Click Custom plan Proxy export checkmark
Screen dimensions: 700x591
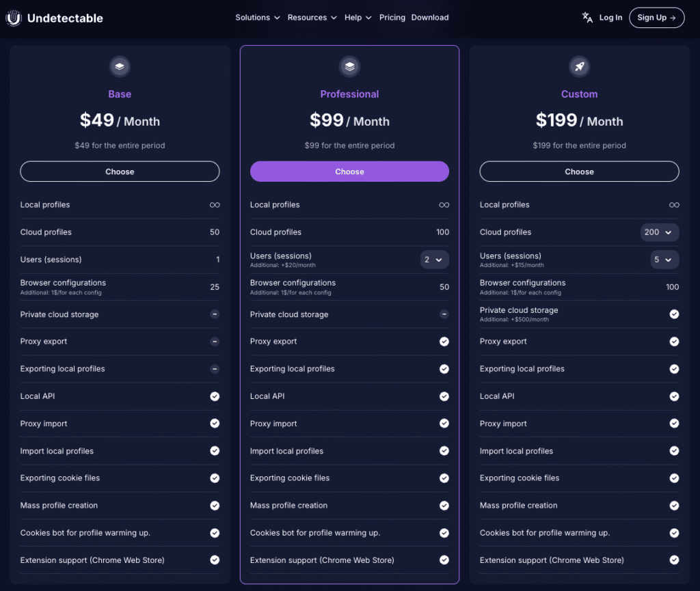(x=674, y=341)
